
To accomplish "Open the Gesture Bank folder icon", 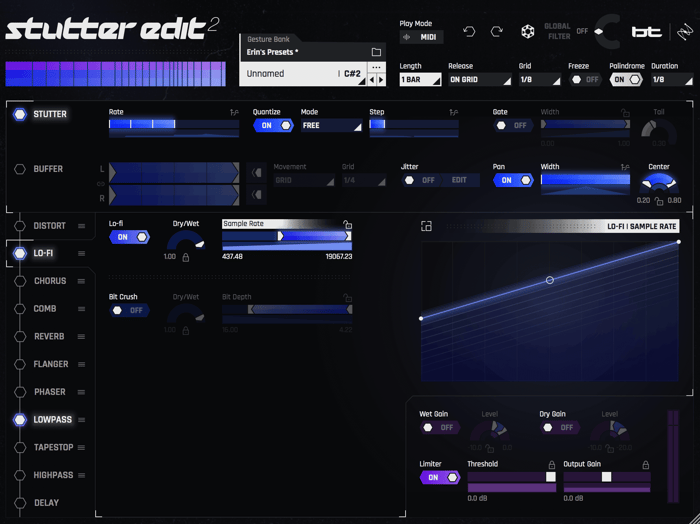I will (376, 52).
